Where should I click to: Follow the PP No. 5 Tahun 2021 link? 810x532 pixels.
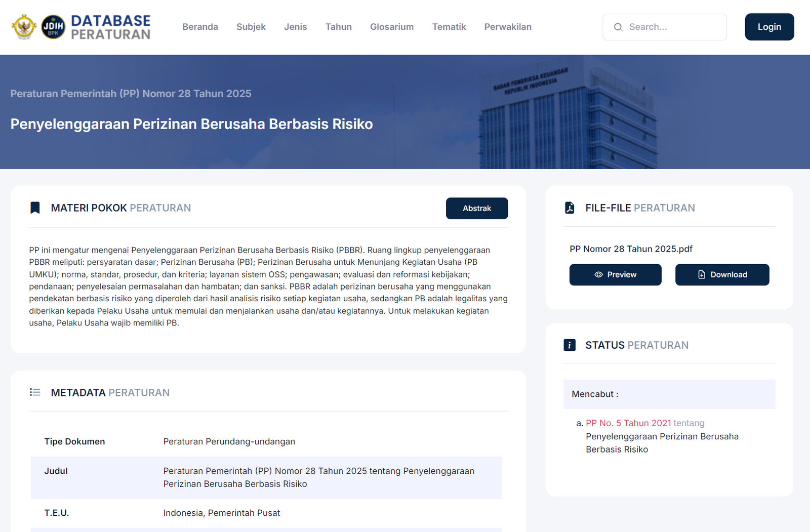click(x=628, y=423)
